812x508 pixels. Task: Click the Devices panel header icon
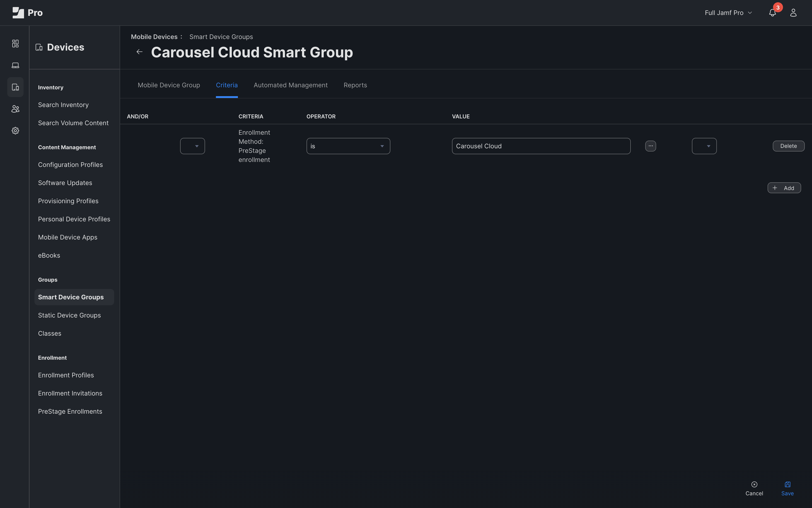pos(39,47)
